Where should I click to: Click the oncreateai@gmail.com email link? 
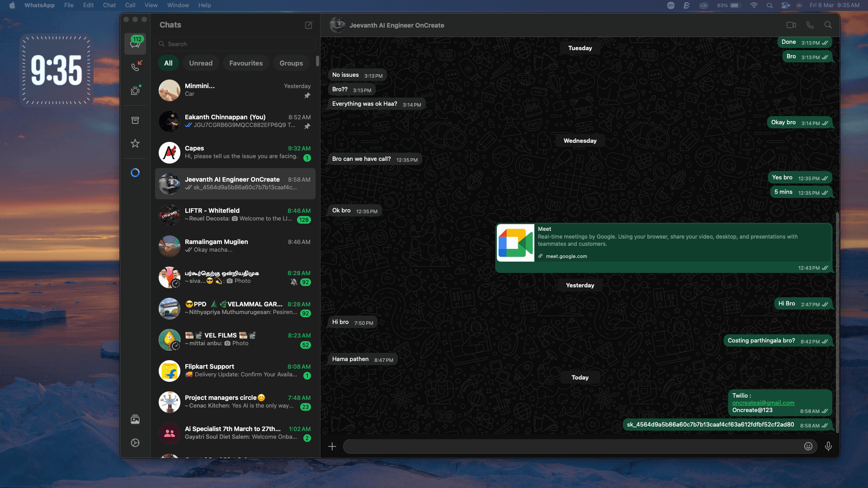click(x=763, y=403)
